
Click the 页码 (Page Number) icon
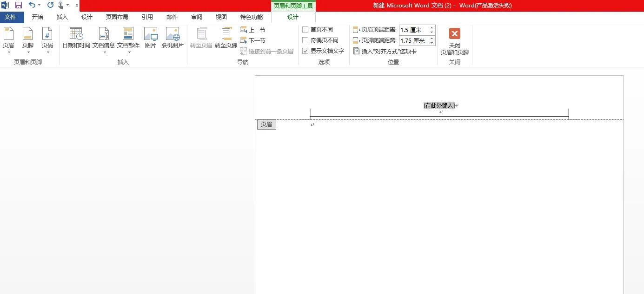(x=47, y=34)
